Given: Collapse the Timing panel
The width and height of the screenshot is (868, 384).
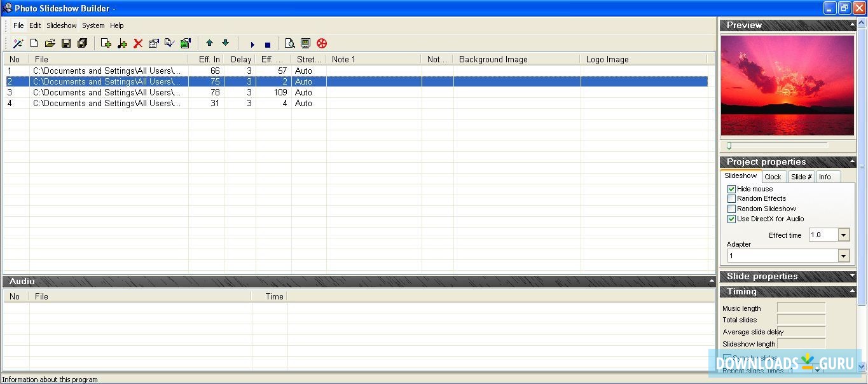Looking at the screenshot, I should (x=852, y=291).
